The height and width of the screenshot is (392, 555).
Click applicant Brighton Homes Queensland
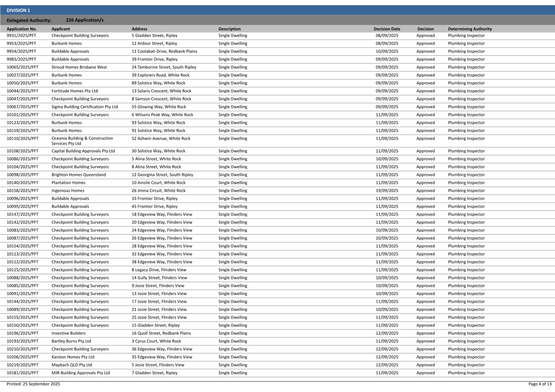(x=79, y=175)
